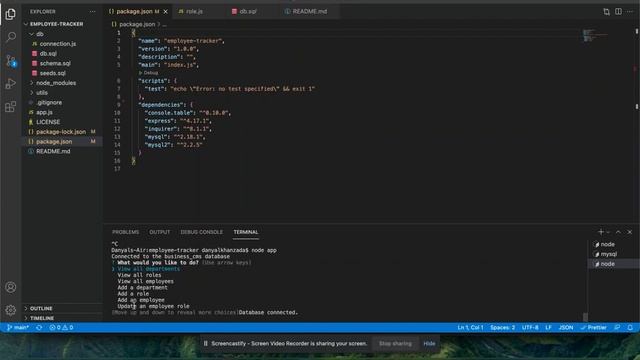Select the Terminal panel tab
Screen dimensions: 640x360
[246, 232]
